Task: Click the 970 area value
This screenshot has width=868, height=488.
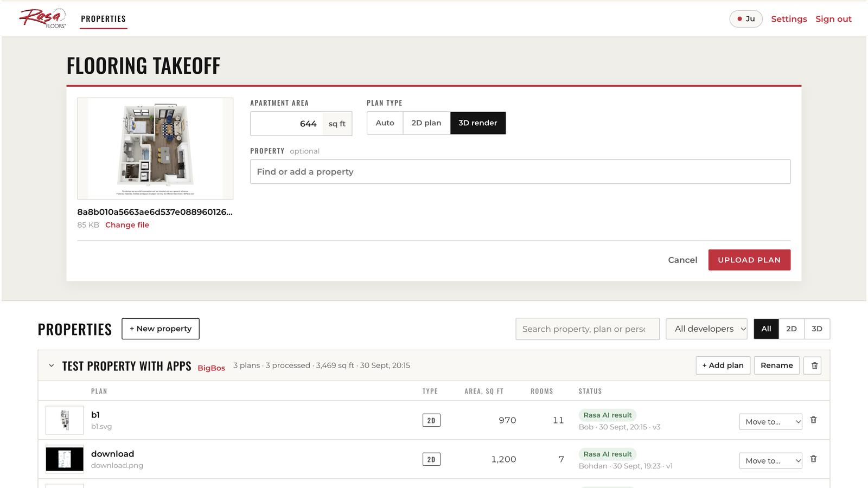Action: click(507, 420)
